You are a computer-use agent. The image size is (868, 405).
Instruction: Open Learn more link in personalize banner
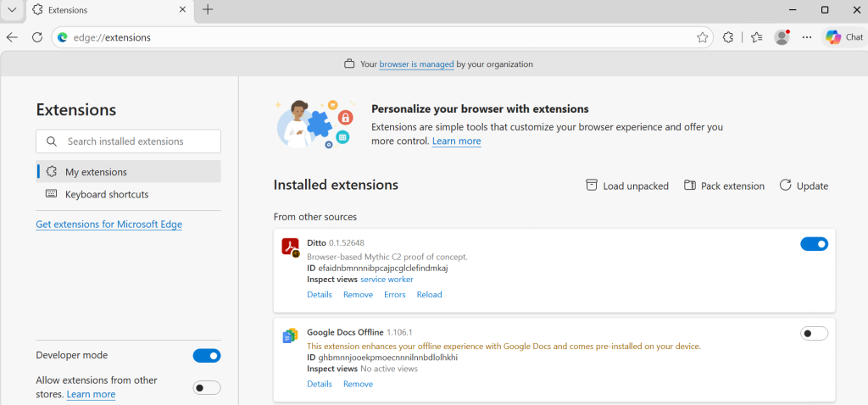point(456,141)
